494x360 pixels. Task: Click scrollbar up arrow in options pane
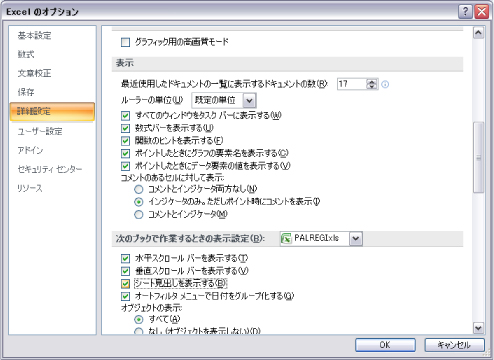coord(478,33)
